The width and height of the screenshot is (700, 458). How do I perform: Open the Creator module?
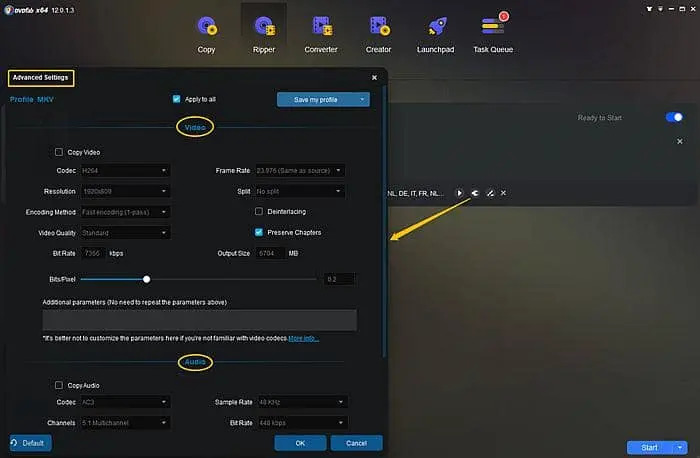point(378,34)
